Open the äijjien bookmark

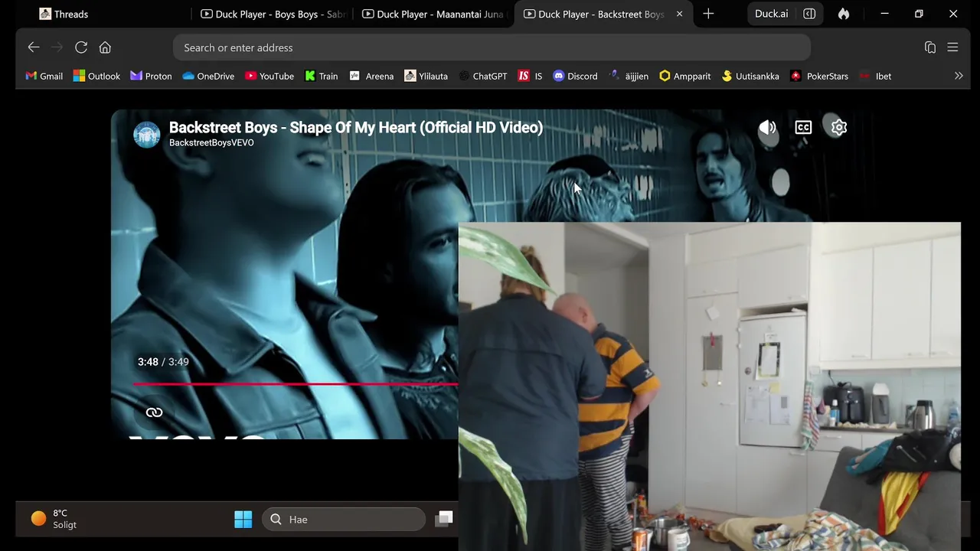click(629, 76)
